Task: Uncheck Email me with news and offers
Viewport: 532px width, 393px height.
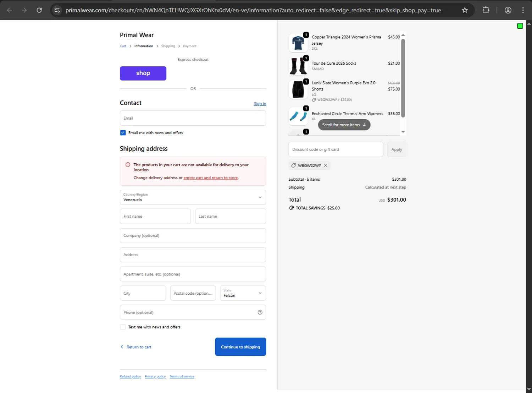Action: pos(123,133)
